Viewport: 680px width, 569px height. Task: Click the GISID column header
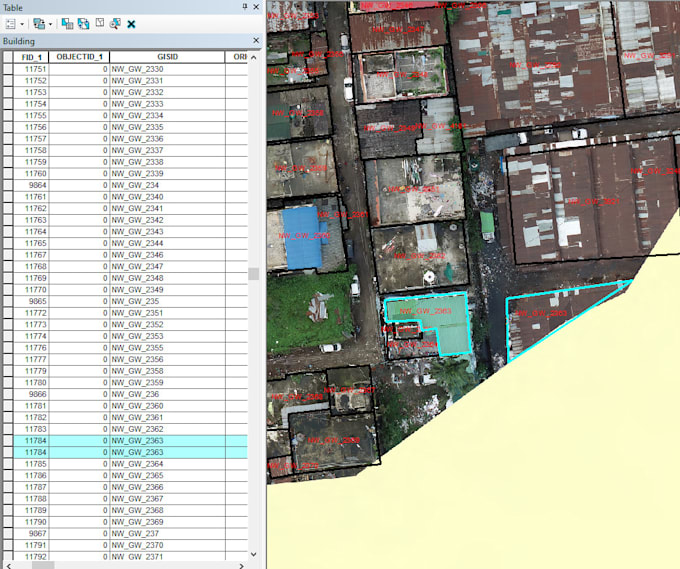point(167,57)
